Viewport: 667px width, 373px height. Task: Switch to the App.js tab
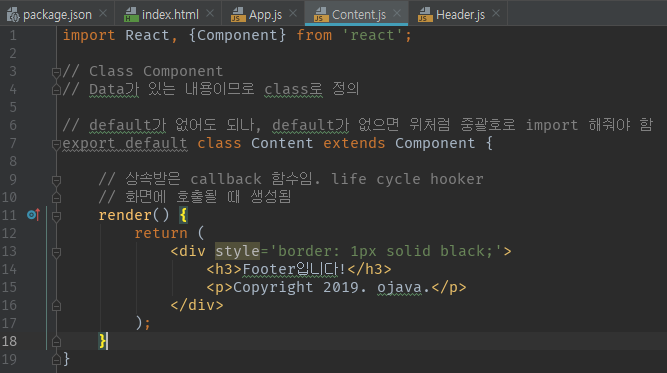coord(265,14)
